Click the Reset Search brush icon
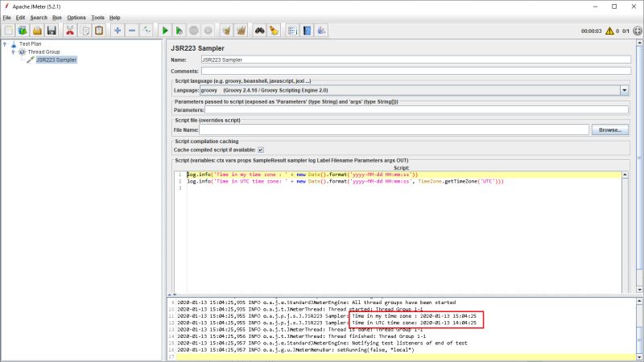The image size is (644, 362). click(274, 31)
